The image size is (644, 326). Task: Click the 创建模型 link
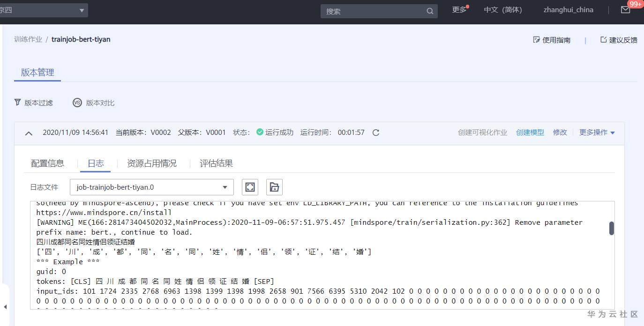click(x=530, y=133)
